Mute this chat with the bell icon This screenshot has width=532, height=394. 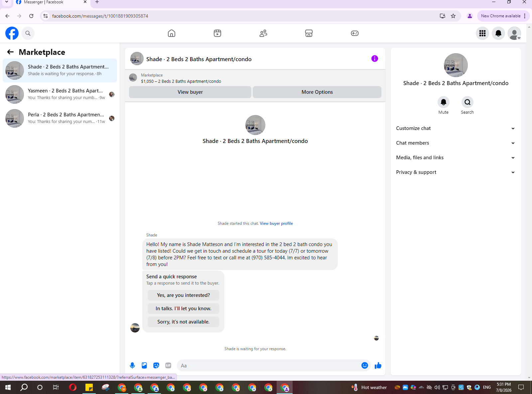click(444, 102)
